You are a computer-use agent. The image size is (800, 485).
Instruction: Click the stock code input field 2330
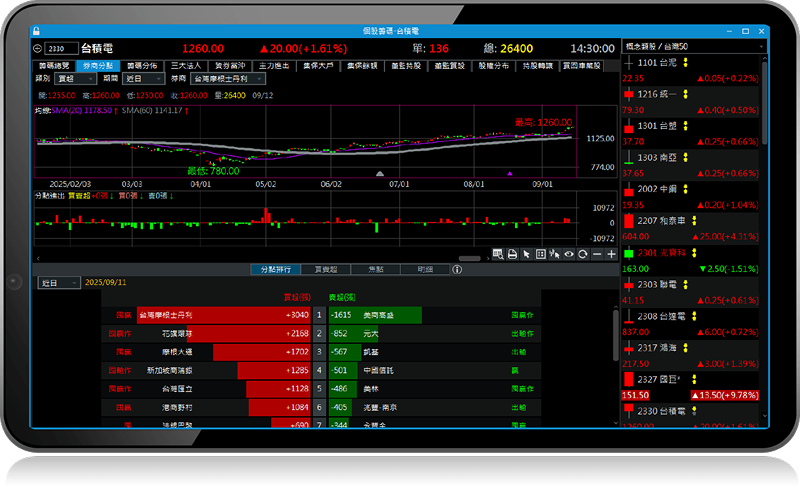[61, 48]
